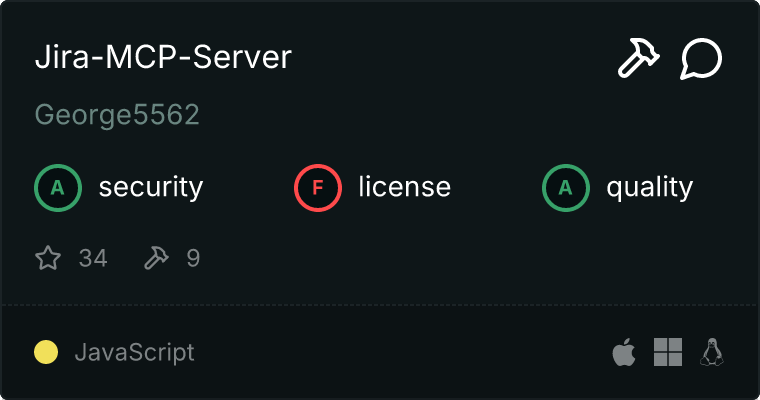Click the JavaScript language label
The width and height of the screenshot is (760, 400).
coord(134,352)
